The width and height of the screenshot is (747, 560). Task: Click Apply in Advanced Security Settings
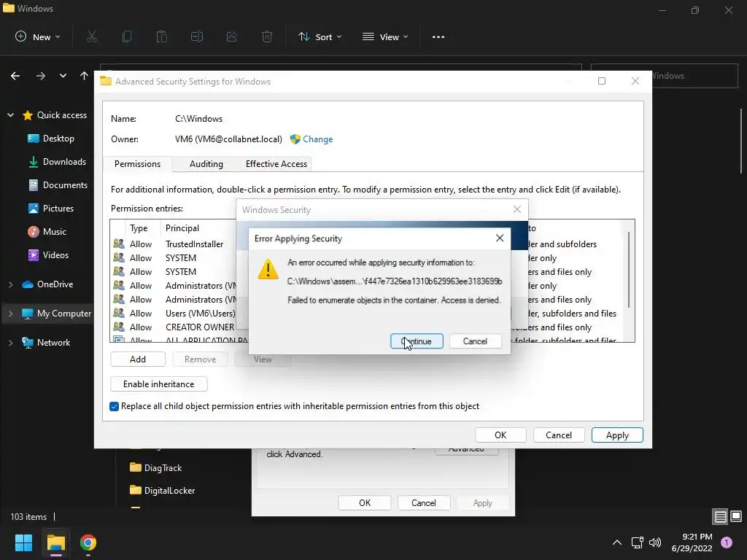(x=617, y=435)
